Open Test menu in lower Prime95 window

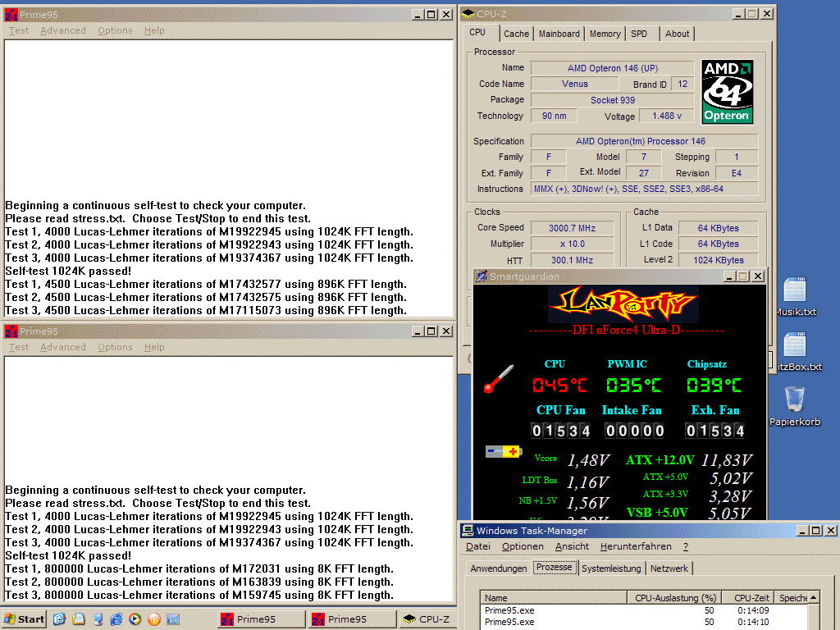19,347
